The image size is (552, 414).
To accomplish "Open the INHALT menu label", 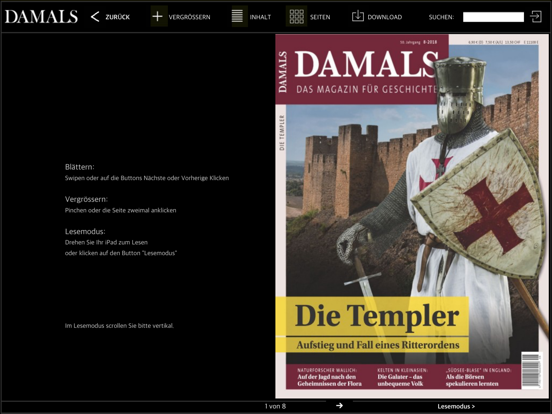I will (260, 17).
